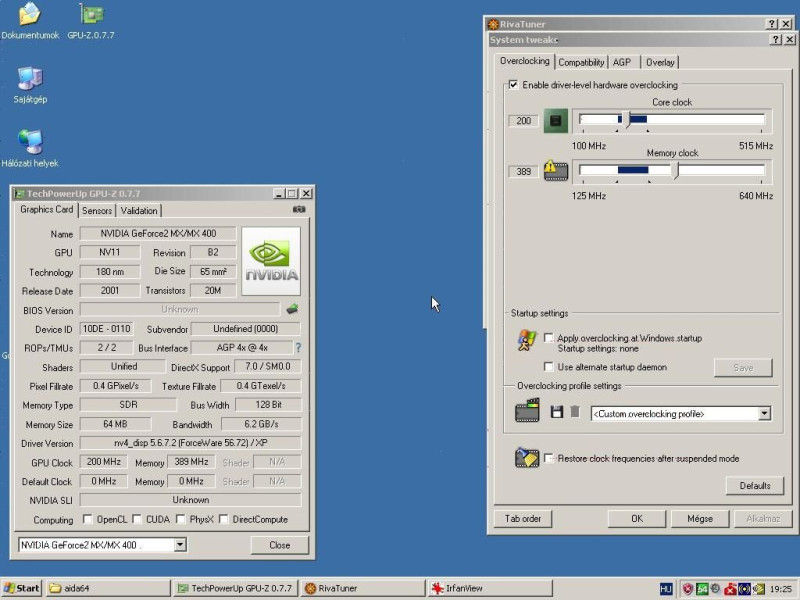
Task: Click the NVIDIA logo in GPU-Z
Action: click(x=271, y=261)
